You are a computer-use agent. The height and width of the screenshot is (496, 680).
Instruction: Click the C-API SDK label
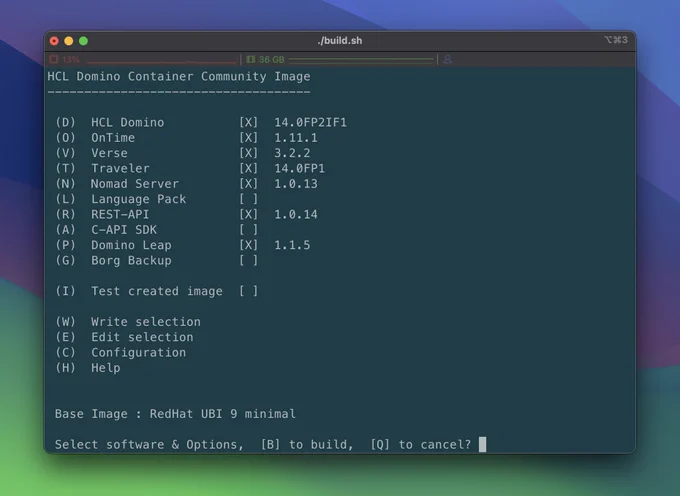[x=124, y=230]
